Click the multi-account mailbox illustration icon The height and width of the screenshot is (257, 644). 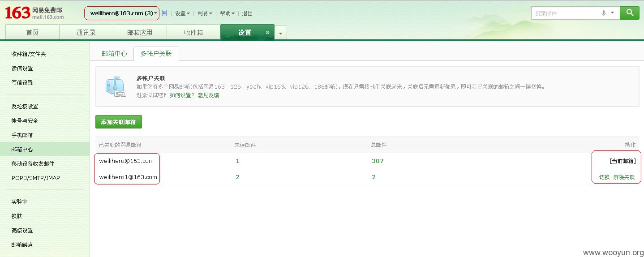[116, 87]
